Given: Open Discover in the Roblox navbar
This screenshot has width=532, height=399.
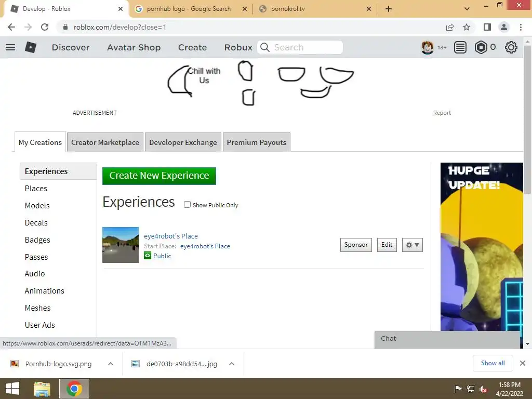Looking at the screenshot, I should pos(71,47).
